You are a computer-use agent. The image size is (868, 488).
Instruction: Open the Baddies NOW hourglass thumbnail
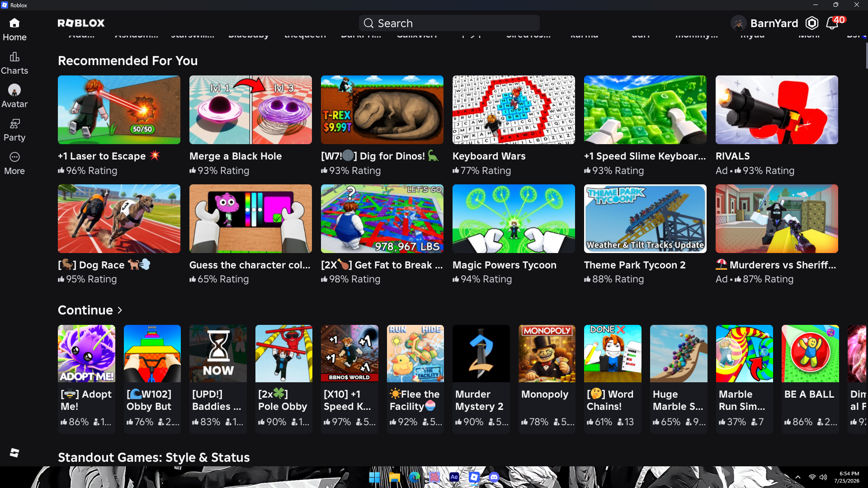point(218,353)
